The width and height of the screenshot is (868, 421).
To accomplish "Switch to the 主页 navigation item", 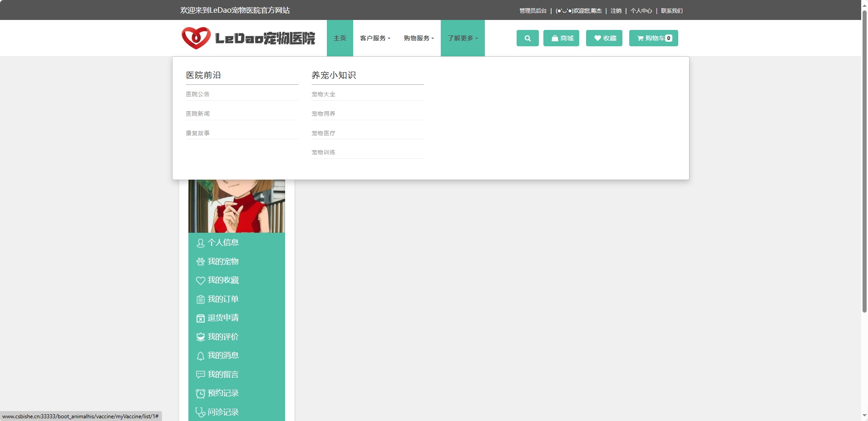I will pyautogui.click(x=340, y=38).
